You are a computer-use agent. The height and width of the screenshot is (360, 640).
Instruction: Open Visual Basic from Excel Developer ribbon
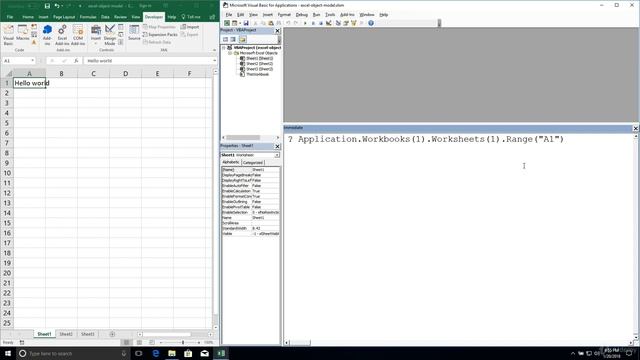pos(8,34)
